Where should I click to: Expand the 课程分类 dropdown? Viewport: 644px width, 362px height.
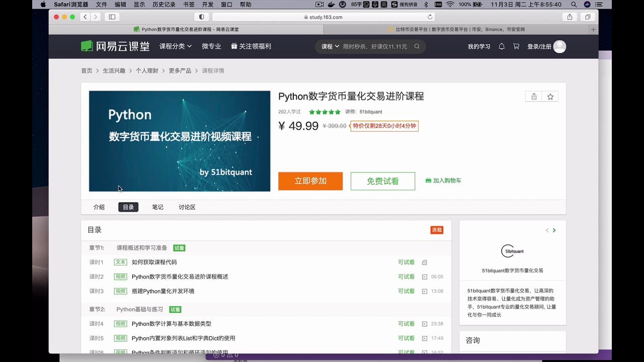point(176,46)
